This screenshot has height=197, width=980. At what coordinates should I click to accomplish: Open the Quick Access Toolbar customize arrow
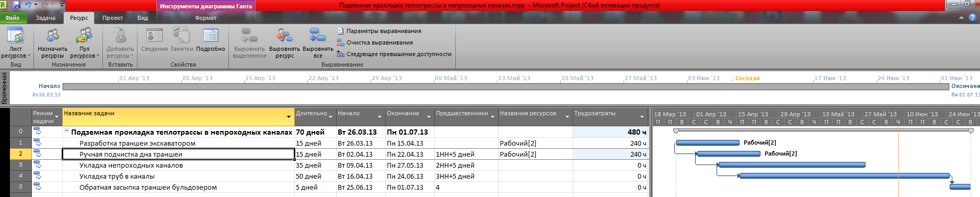(x=62, y=5)
